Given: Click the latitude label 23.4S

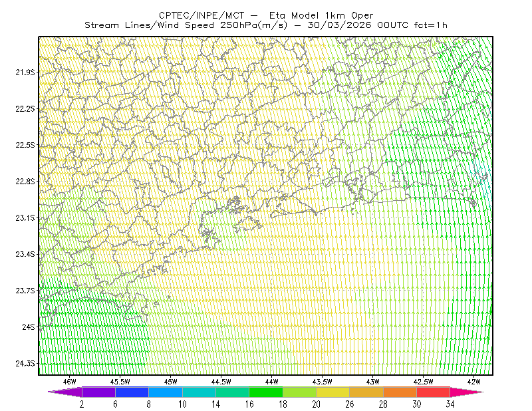Looking at the screenshot, I should tap(25, 254).
